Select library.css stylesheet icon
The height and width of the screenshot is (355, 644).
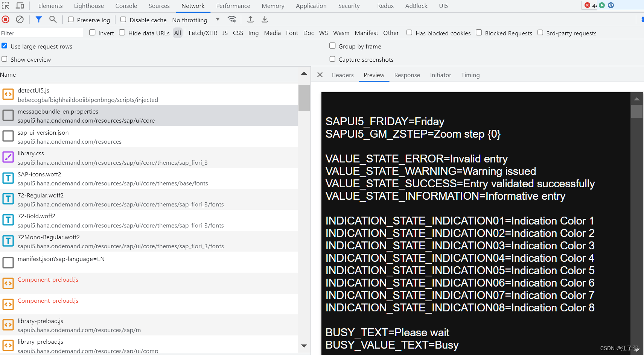tap(8, 157)
